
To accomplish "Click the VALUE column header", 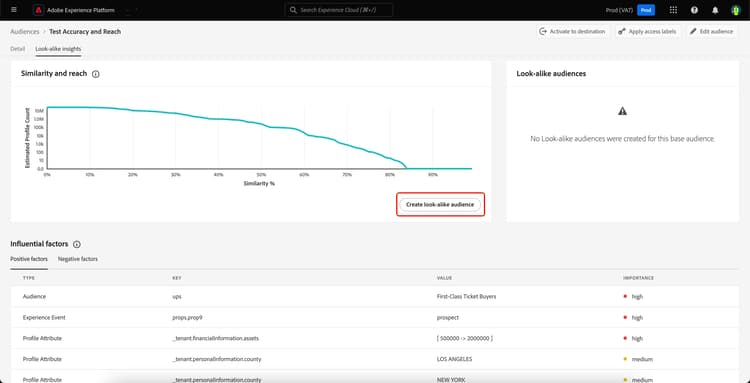I will coord(444,278).
